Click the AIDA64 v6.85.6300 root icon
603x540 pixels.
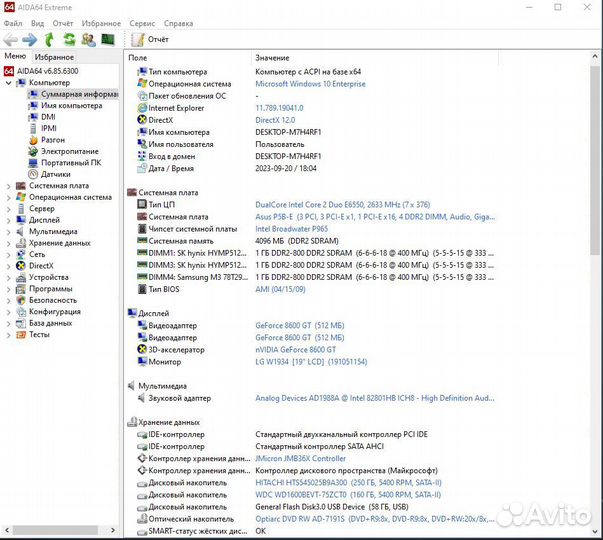9,71
